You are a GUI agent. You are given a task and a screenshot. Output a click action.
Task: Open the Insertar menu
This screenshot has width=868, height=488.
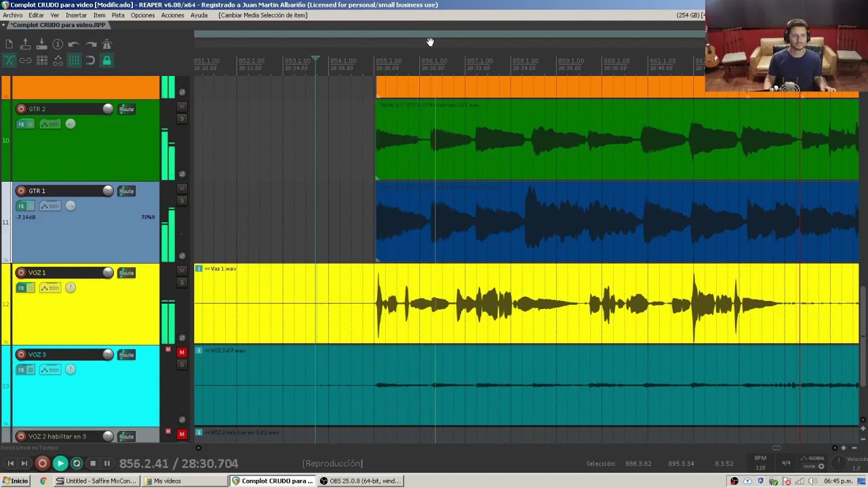[76, 15]
